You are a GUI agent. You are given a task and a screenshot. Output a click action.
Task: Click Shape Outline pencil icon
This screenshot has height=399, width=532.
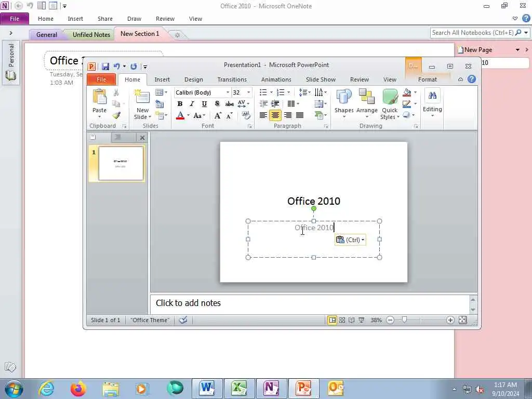pyautogui.click(x=406, y=104)
